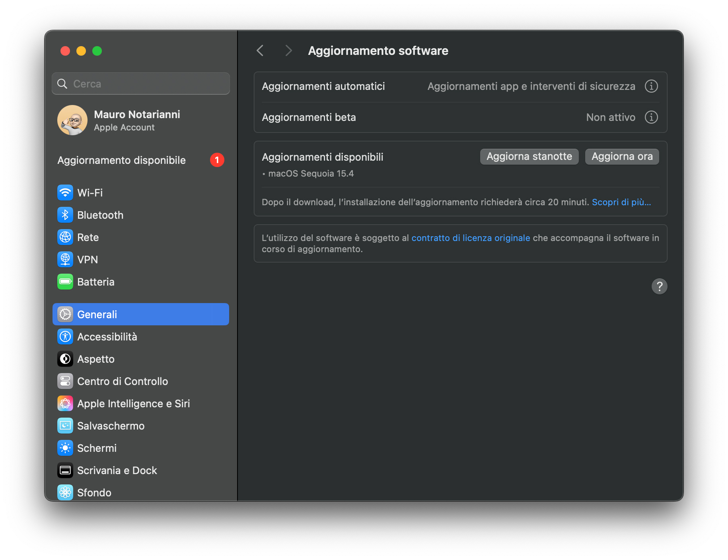Screen dimensions: 728x560
Task: Open the Scopri di più link
Action: (x=621, y=202)
